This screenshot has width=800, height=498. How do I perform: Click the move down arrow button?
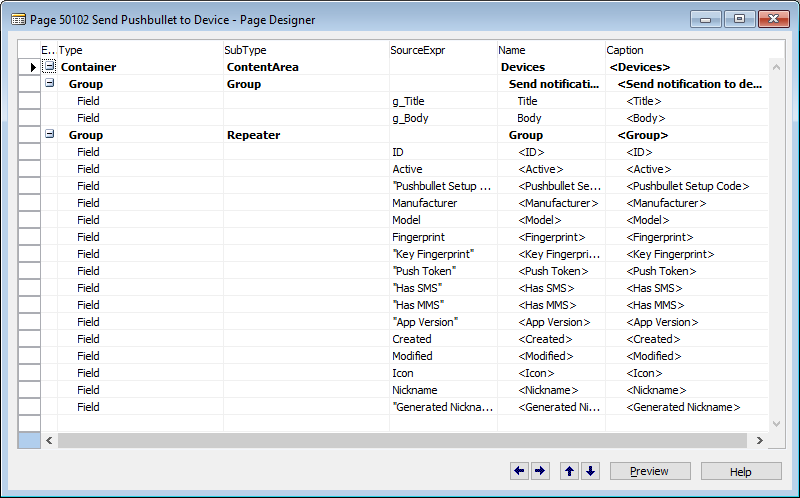(x=590, y=471)
